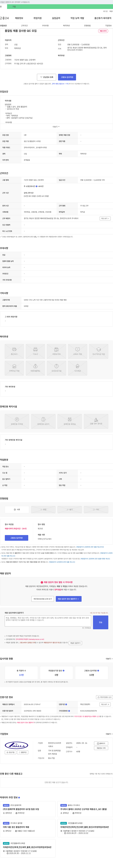Open recommended job 주식회사 블레오 2025년 신규직원
Viewport: 113px width, 868px height.
83,809
